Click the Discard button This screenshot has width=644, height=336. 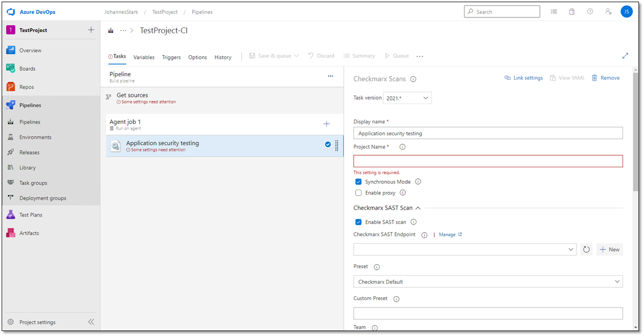pos(321,56)
